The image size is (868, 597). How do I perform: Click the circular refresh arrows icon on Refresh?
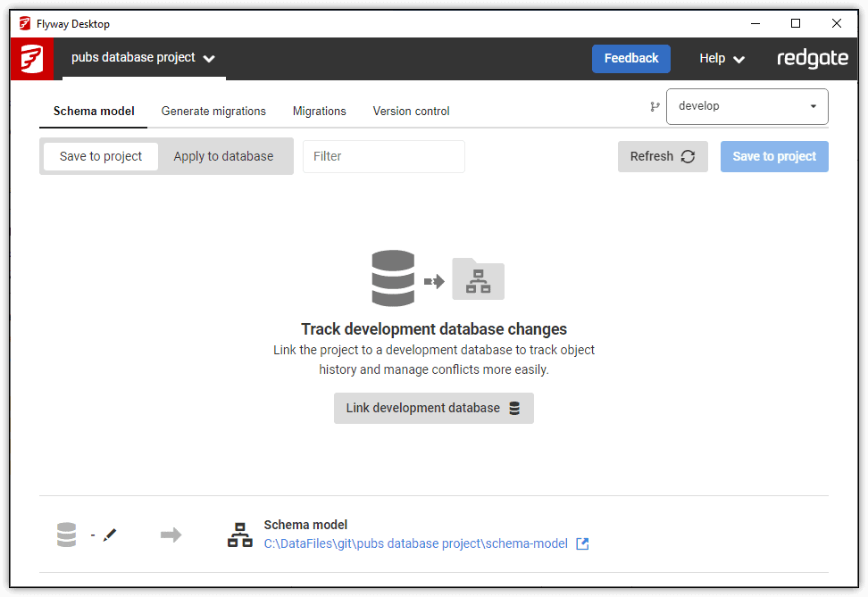pyautogui.click(x=687, y=156)
